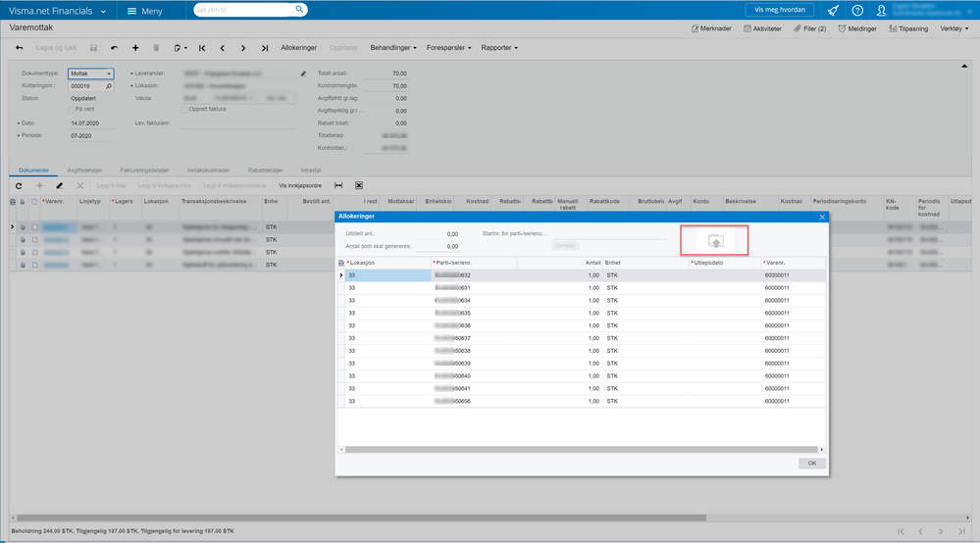980x543 pixels.
Task: Click the add new record plus icon
Action: [x=134, y=48]
